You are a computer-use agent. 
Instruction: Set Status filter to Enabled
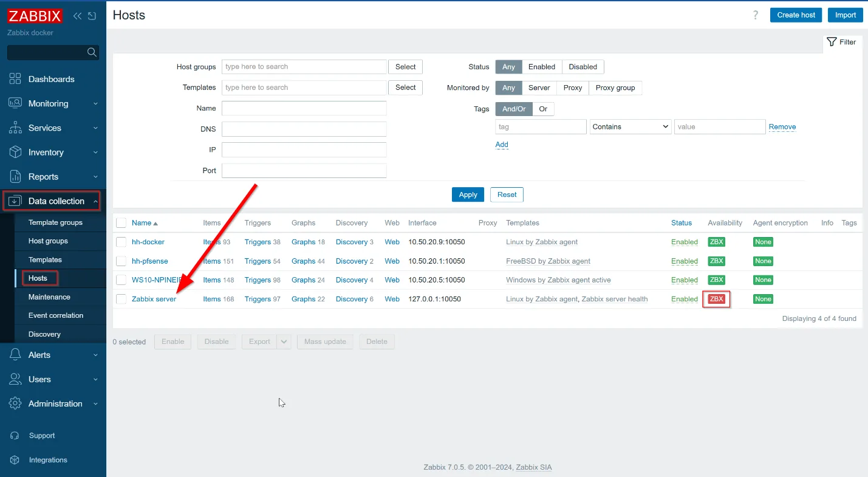pyautogui.click(x=542, y=67)
